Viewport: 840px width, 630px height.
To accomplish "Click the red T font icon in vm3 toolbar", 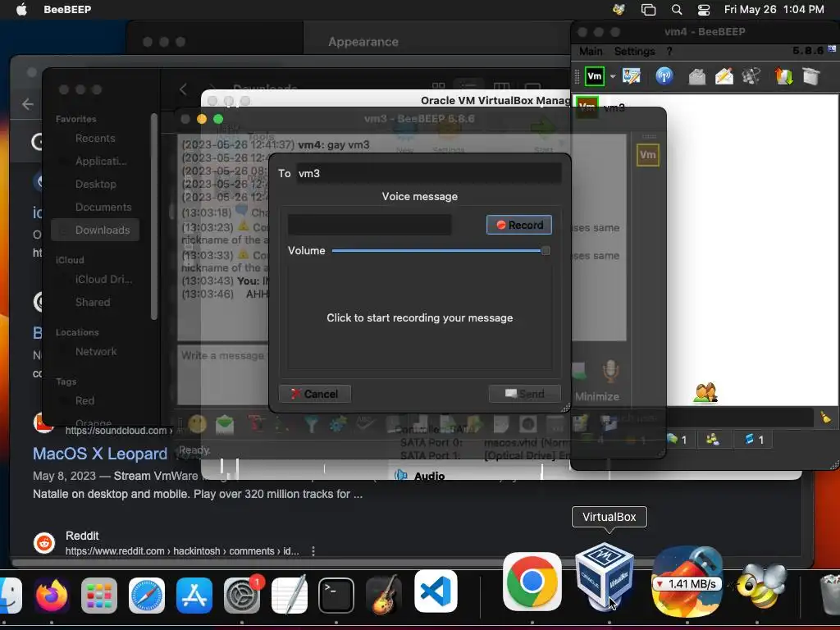I will point(256,425).
